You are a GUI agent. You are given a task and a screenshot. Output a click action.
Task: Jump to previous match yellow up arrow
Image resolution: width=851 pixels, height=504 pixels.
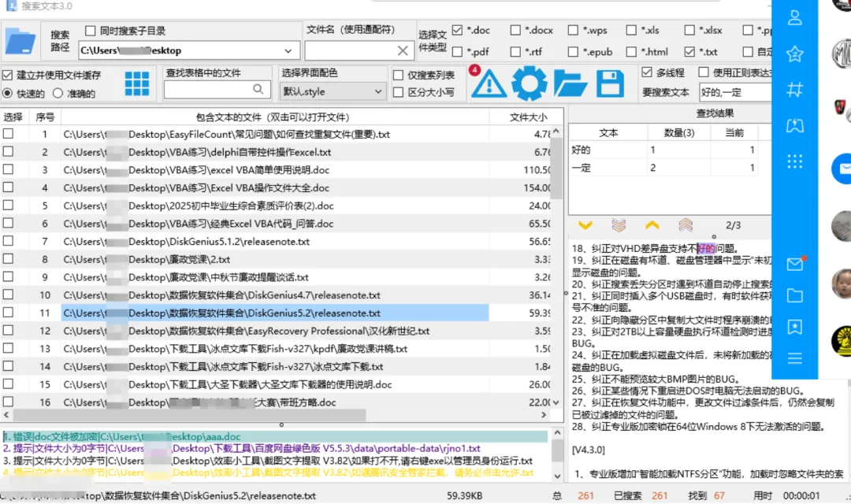[x=652, y=224]
